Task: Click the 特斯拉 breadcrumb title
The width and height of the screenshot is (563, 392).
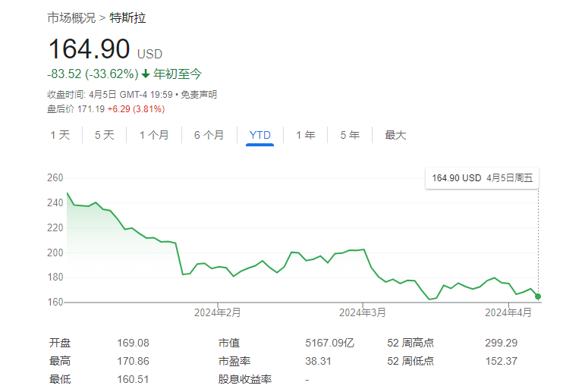Action: point(127,18)
